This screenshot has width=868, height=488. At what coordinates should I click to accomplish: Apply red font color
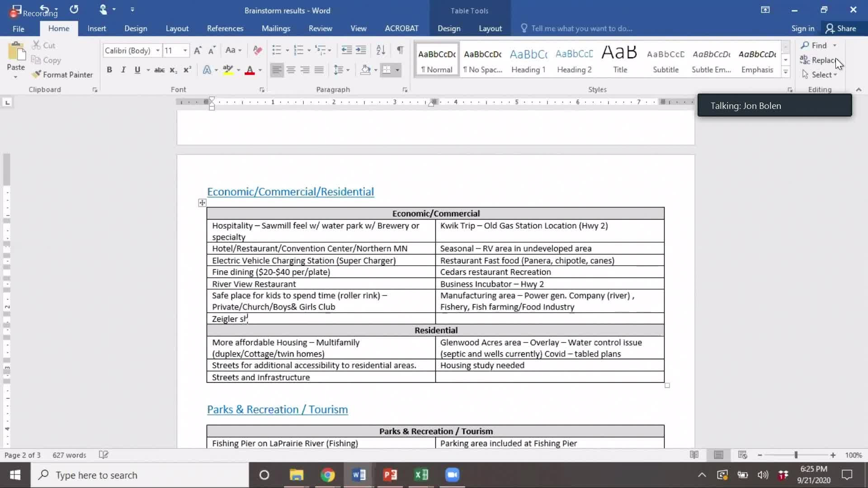pos(250,70)
